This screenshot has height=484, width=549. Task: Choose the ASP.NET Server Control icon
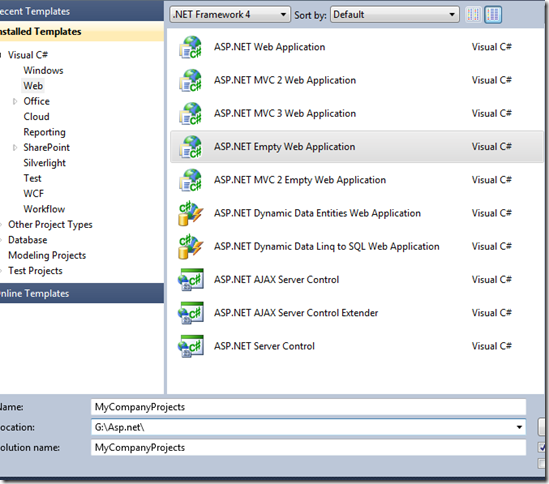(190, 346)
